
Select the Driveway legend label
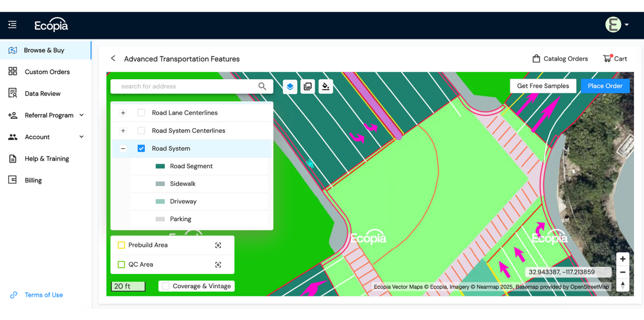point(183,201)
